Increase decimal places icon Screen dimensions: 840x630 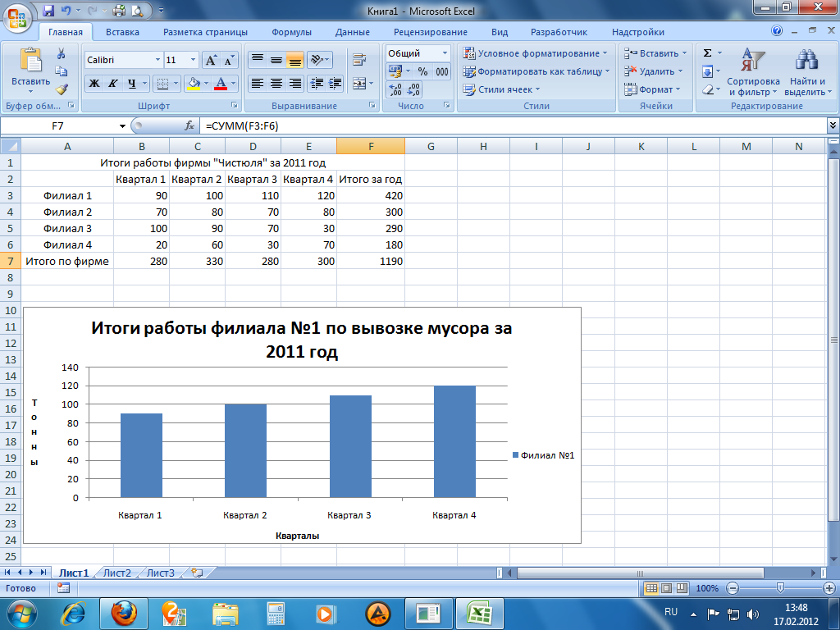395,89
